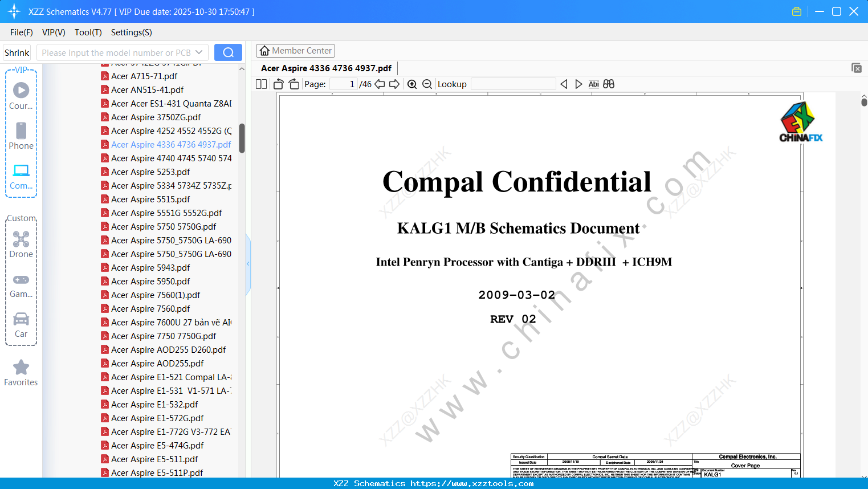868x489 pixels.
Task: Open Acer Aspire 5515.pdf
Action: tap(150, 199)
